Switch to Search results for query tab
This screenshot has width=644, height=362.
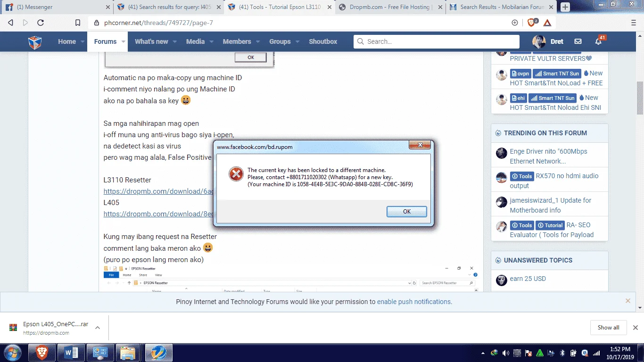169,7
